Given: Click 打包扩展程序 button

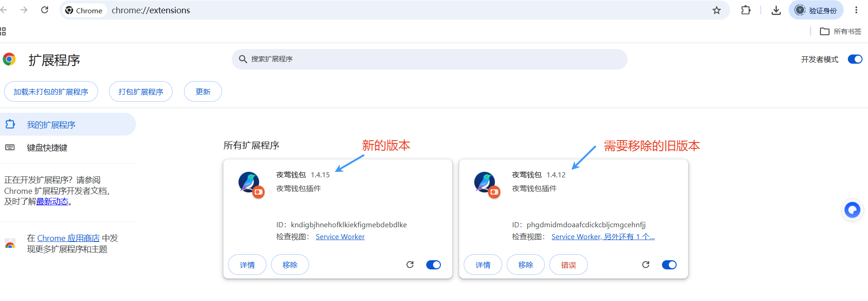Looking at the screenshot, I should [x=141, y=92].
